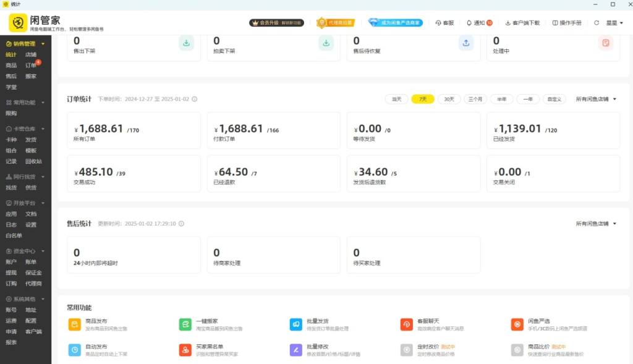This screenshot has height=364, width=633.
Task: Click the 闲鱼严选 icon in 常用功能
Action: [x=517, y=324]
